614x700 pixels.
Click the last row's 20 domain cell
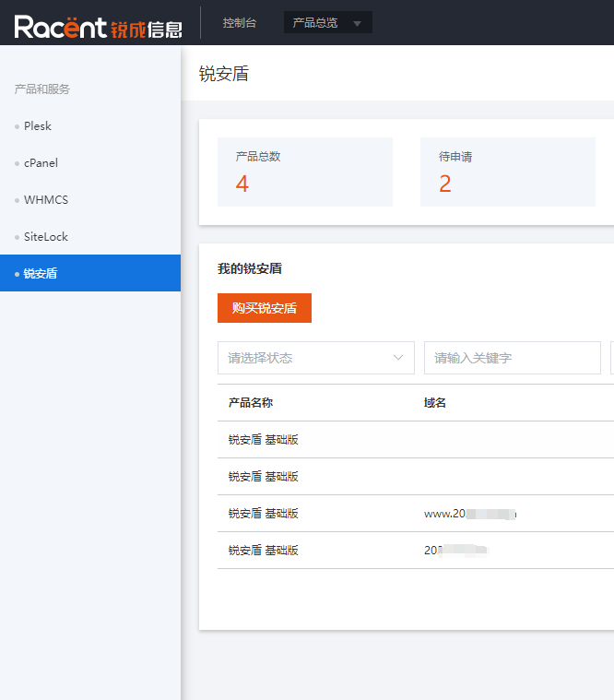tap(455, 551)
